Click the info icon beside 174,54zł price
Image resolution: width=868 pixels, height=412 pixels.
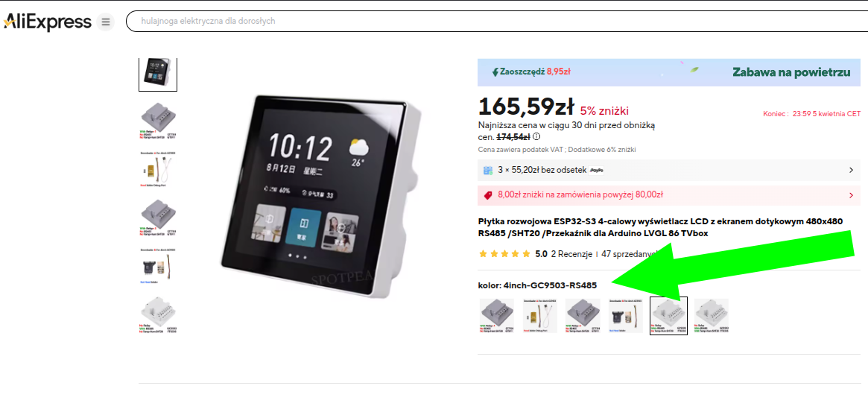coord(536,137)
